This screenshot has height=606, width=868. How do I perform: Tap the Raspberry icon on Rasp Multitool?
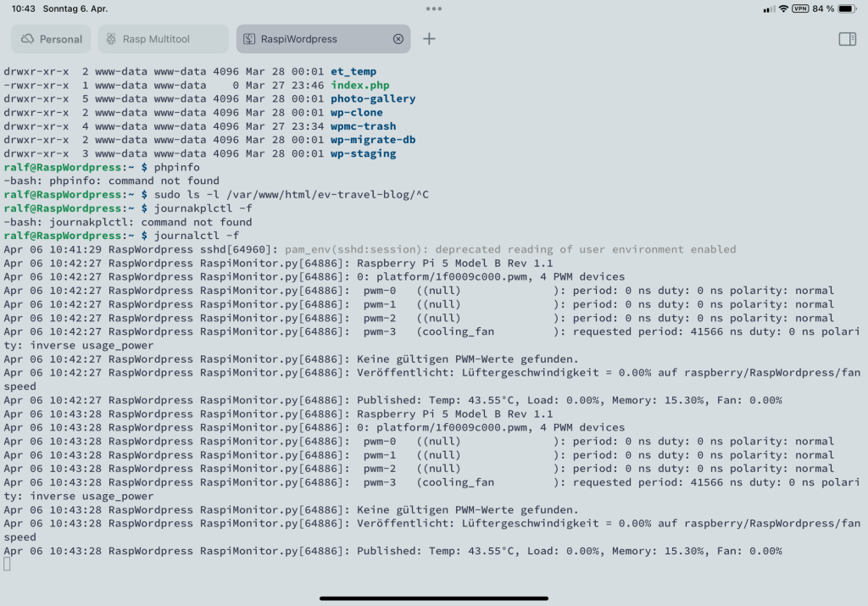pyautogui.click(x=111, y=39)
